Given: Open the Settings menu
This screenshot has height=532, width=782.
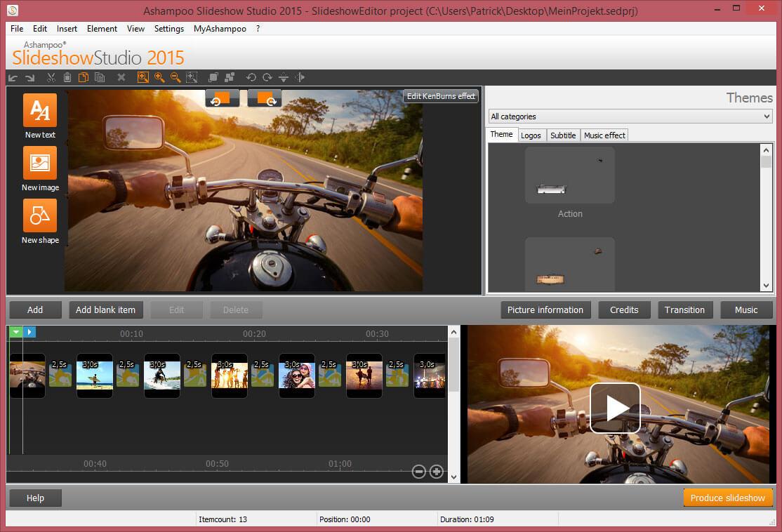Looking at the screenshot, I should (169, 28).
